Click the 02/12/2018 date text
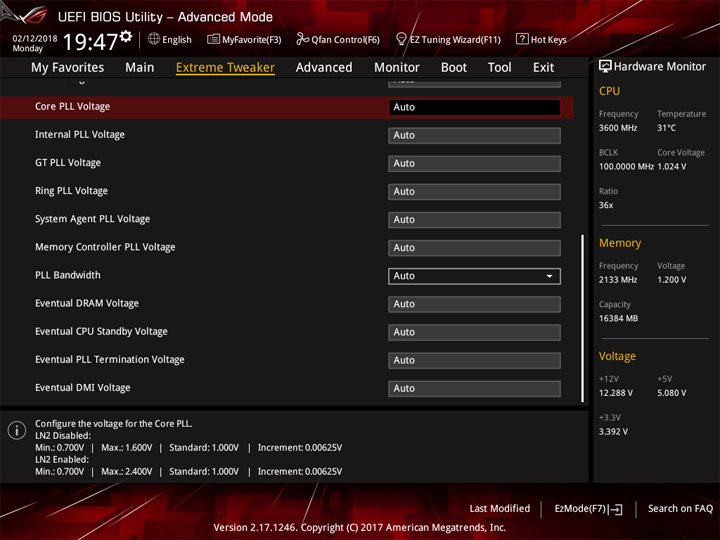This screenshot has width=720, height=540. coord(35,39)
